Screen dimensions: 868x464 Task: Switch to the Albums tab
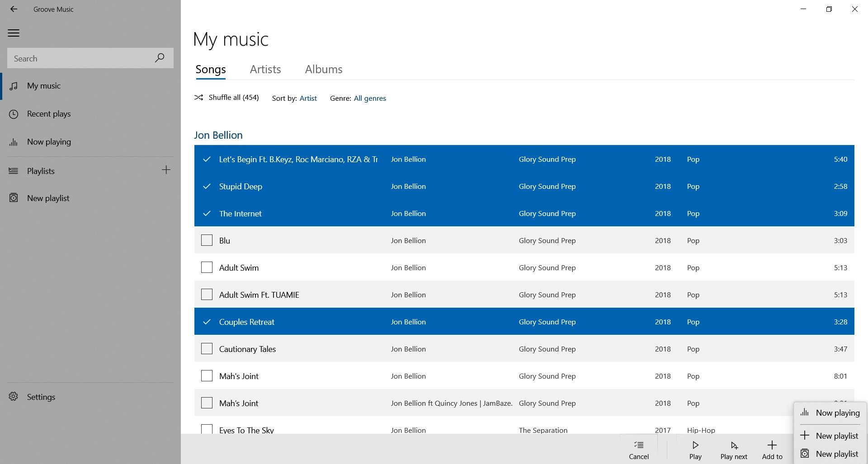(324, 70)
